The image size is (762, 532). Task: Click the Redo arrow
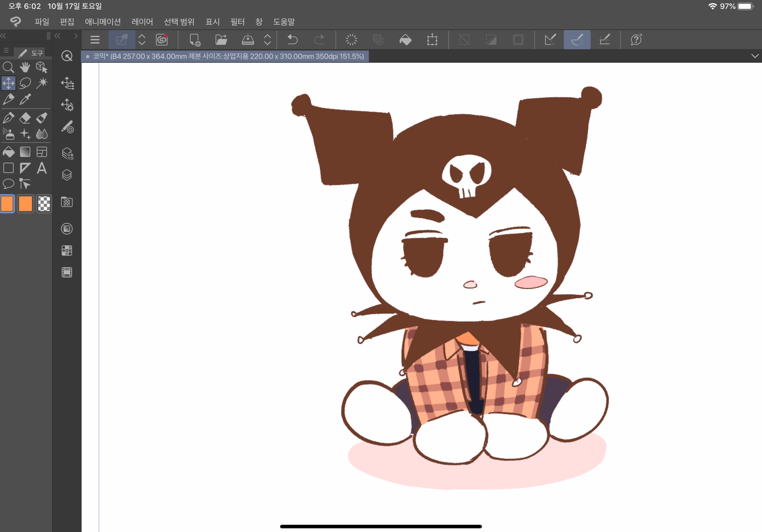(x=319, y=40)
